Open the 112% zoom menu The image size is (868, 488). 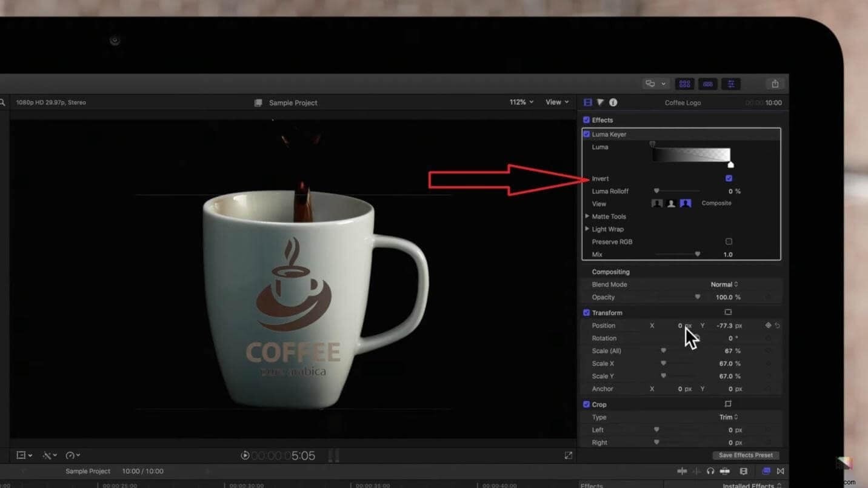coord(520,102)
